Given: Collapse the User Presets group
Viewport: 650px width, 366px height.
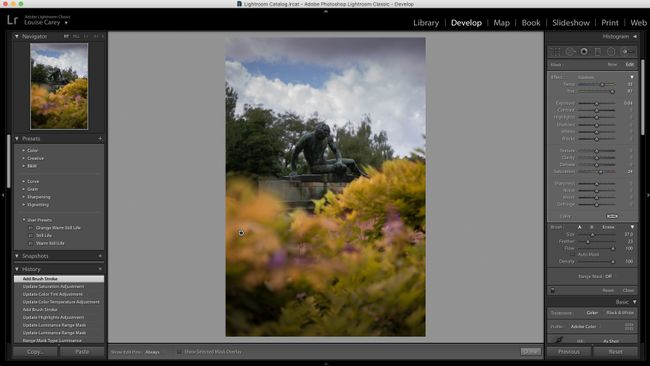Looking at the screenshot, I should (24, 220).
